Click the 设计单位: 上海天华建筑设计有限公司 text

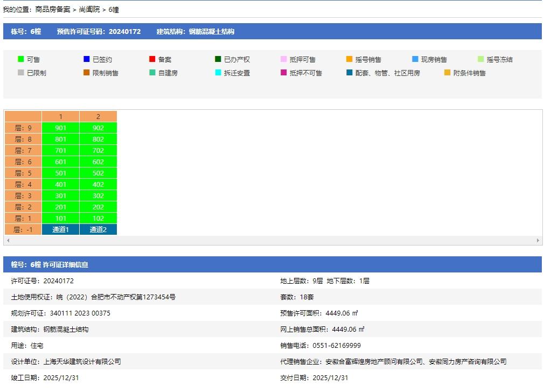pos(66,361)
